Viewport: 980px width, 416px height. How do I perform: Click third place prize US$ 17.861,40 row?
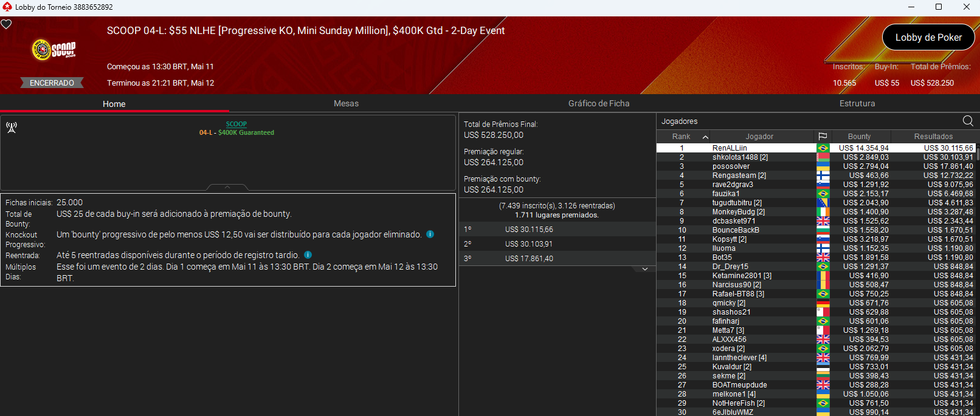coord(557,259)
